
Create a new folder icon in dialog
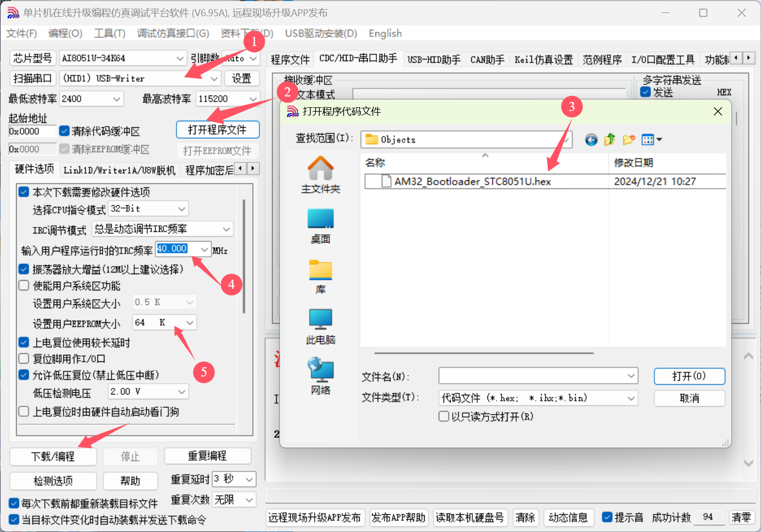click(x=628, y=140)
